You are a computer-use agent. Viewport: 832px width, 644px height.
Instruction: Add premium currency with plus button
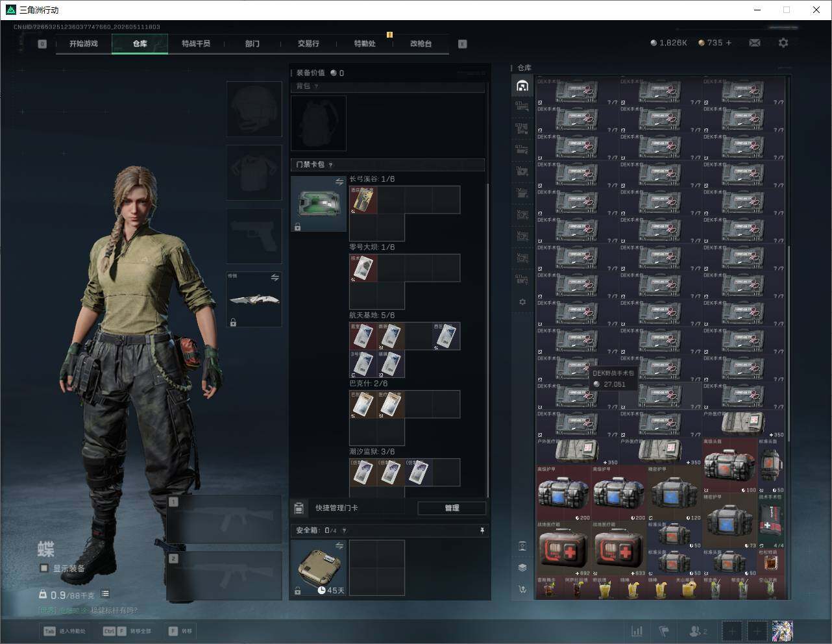click(x=729, y=43)
